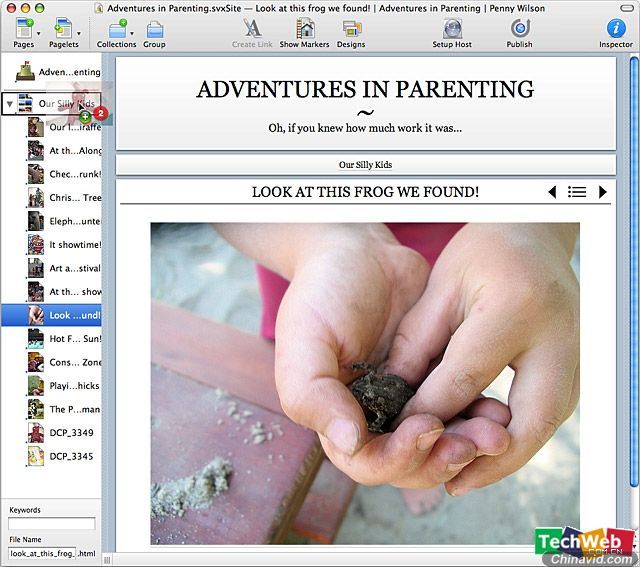Click into the Keywords input field
This screenshot has width=640, height=567.
tap(52, 523)
